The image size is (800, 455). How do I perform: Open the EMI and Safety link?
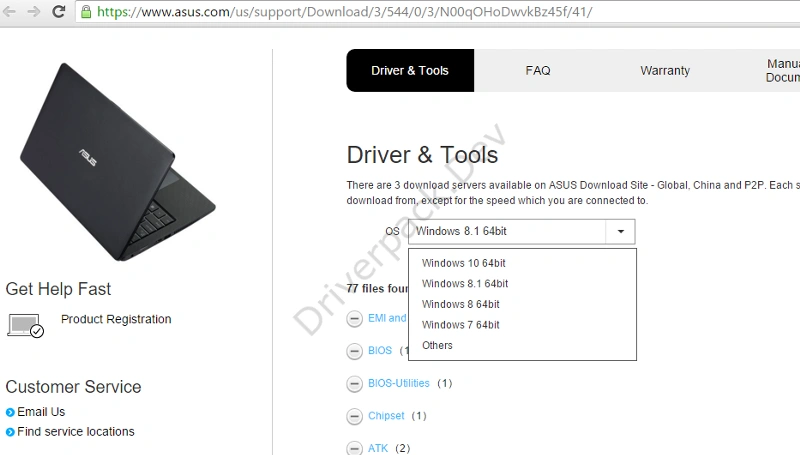pyautogui.click(x=387, y=318)
